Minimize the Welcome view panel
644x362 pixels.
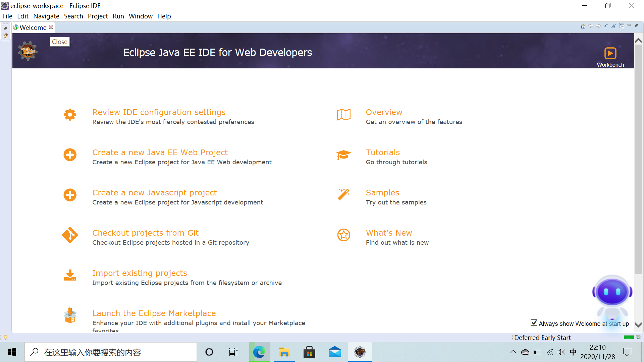pyautogui.click(x=629, y=25)
